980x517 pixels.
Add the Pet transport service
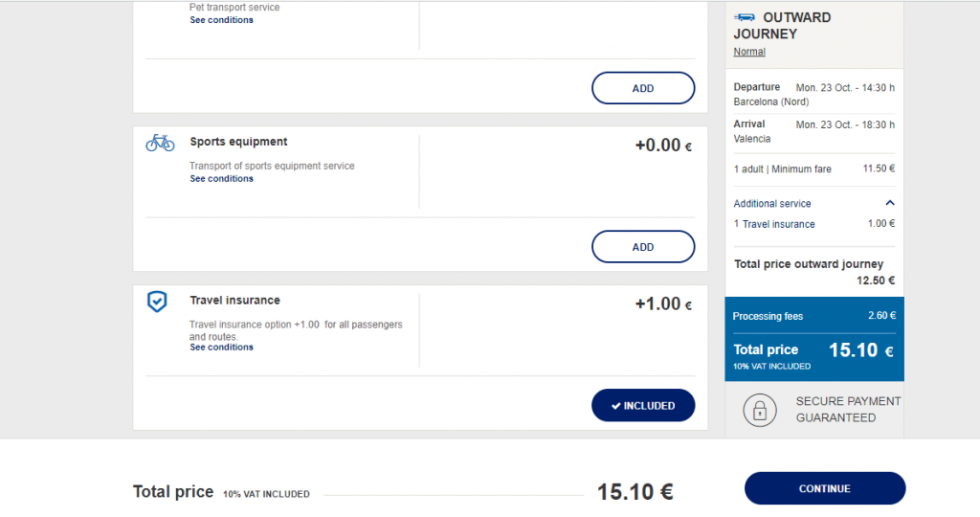643,88
